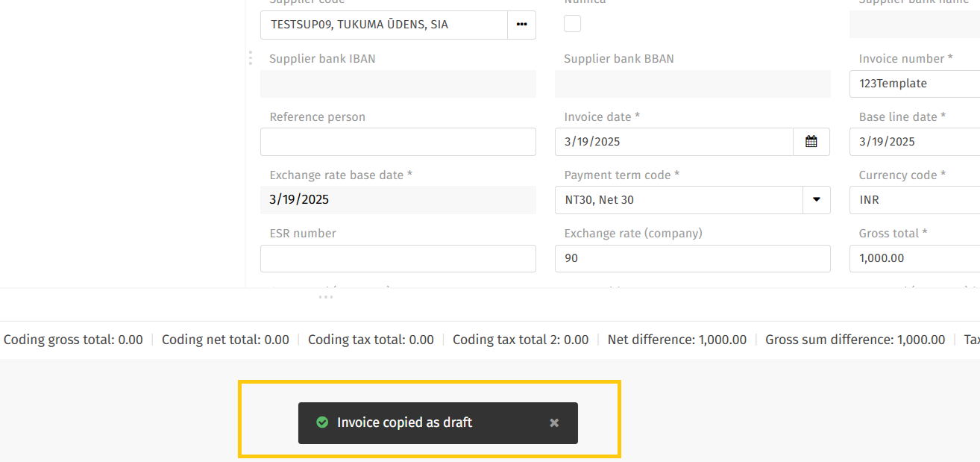This screenshot has width=980, height=462.
Task: Focus the Reference person input box
Action: click(398, 142)
